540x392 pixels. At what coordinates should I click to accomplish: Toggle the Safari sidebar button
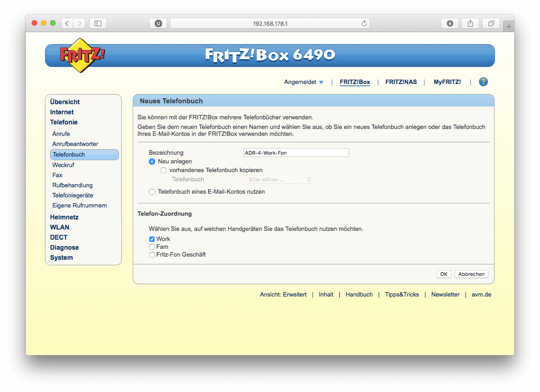[98, 23]
